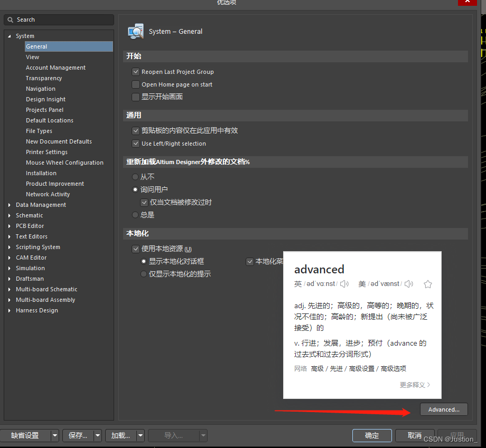Expand the PCB Editor node
The width and height of the screenshot is (486, 448).
(x=10, y=226)
